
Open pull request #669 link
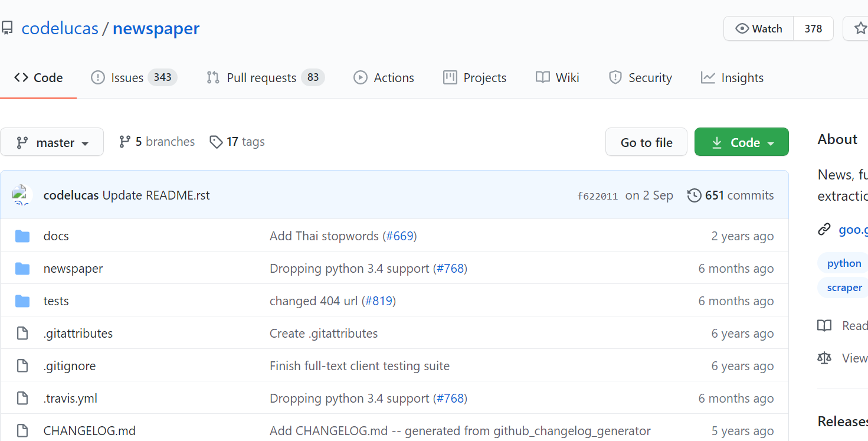tap(399, 236)
